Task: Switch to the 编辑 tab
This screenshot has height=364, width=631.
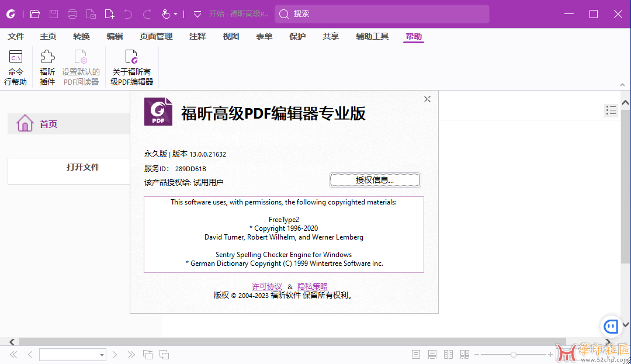Action: click(115, 36)
